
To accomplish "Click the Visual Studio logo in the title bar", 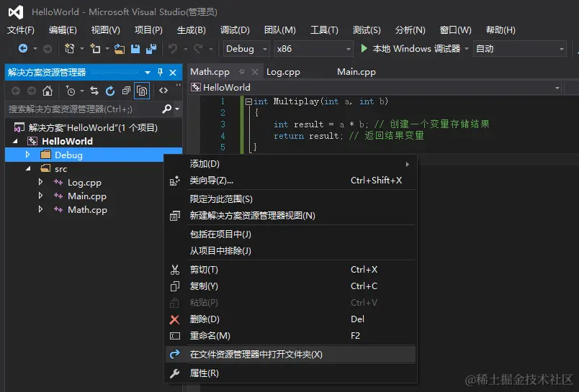I will pyautogui.click(x=16, y=12).
